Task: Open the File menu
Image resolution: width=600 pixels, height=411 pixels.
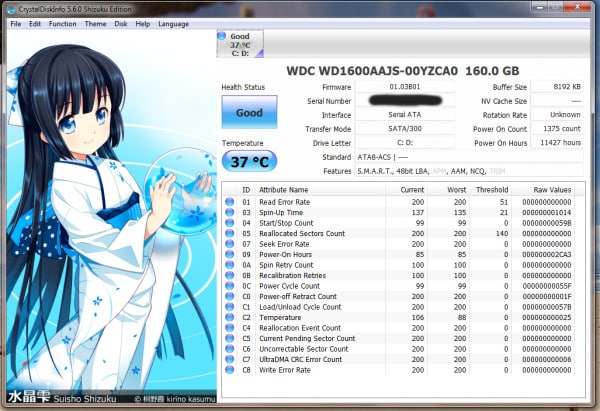Action: click(x=15, y=22)
